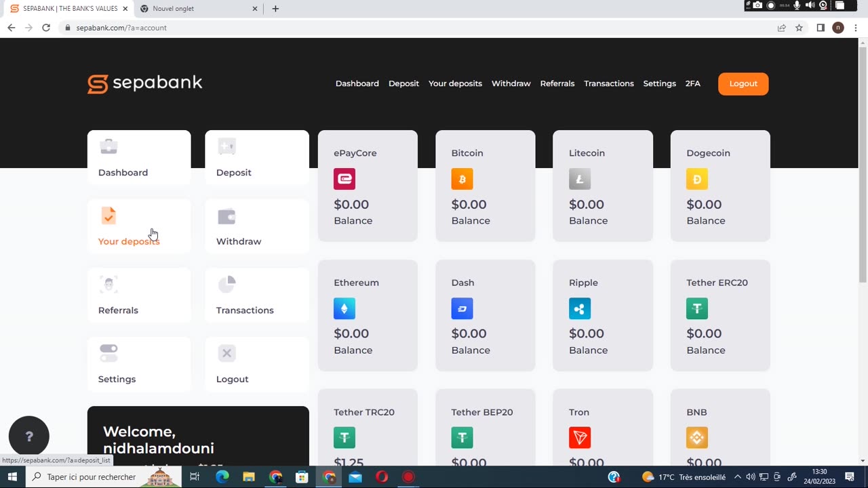This screenshot has width=868, height=488.
Task: Open the Your deposits tile icon
Action: coord(108,216)
